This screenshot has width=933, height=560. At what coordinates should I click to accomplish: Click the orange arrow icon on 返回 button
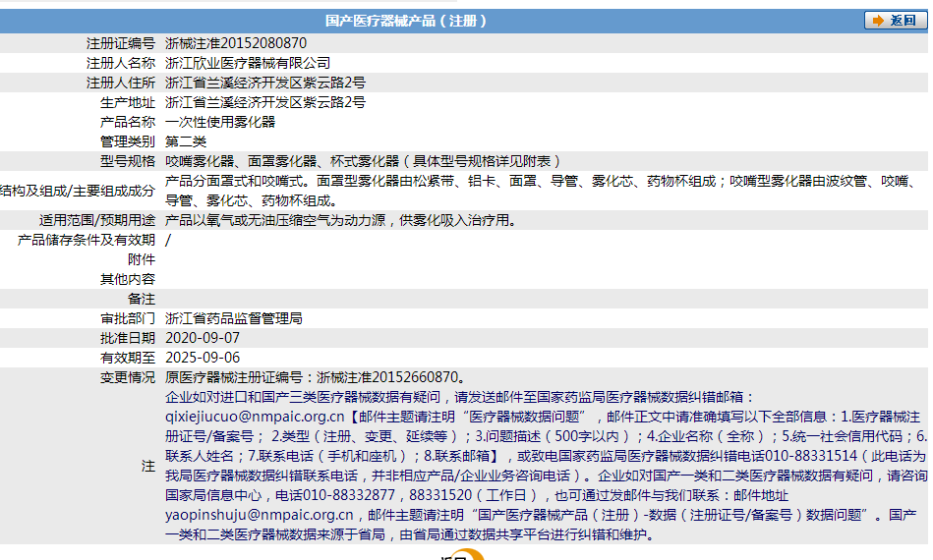[x=878, y=21]
